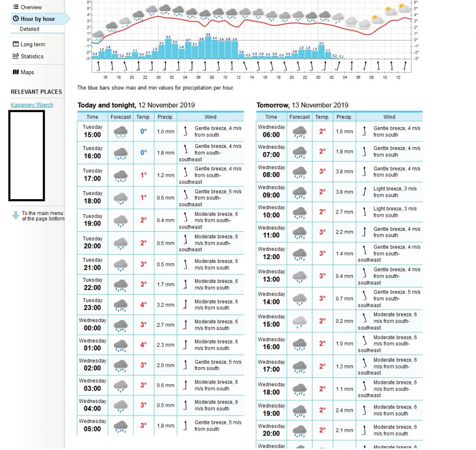Click the weather icon for Tuesday 18:00

(120, 198)
